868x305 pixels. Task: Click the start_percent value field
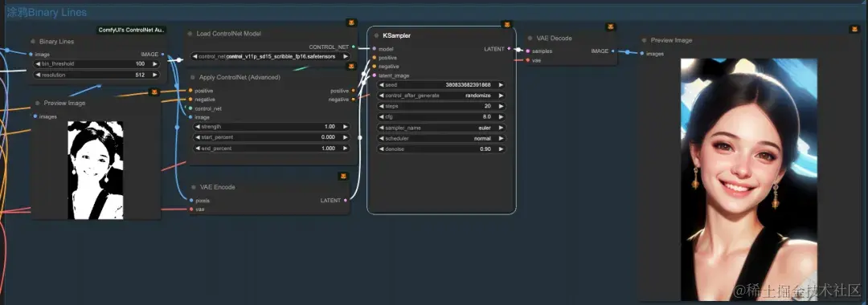(272, 137)
